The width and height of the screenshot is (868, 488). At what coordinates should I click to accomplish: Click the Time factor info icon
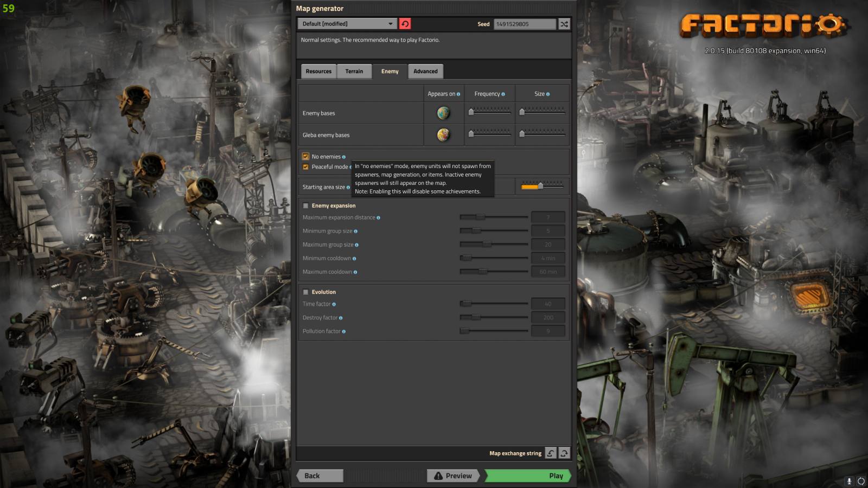[x=334, y=304]
